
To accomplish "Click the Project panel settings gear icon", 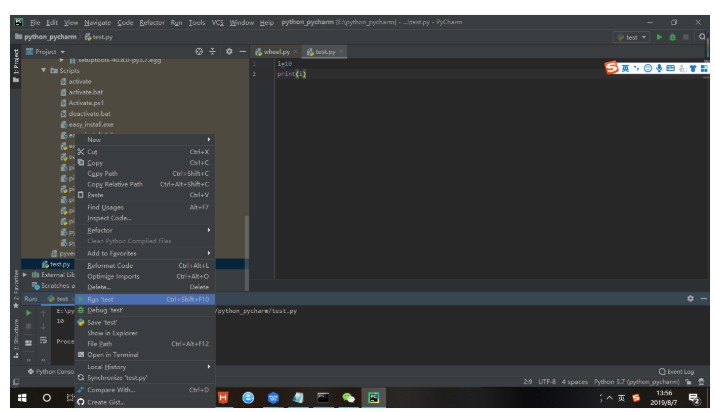I will (x=229, y=51).
